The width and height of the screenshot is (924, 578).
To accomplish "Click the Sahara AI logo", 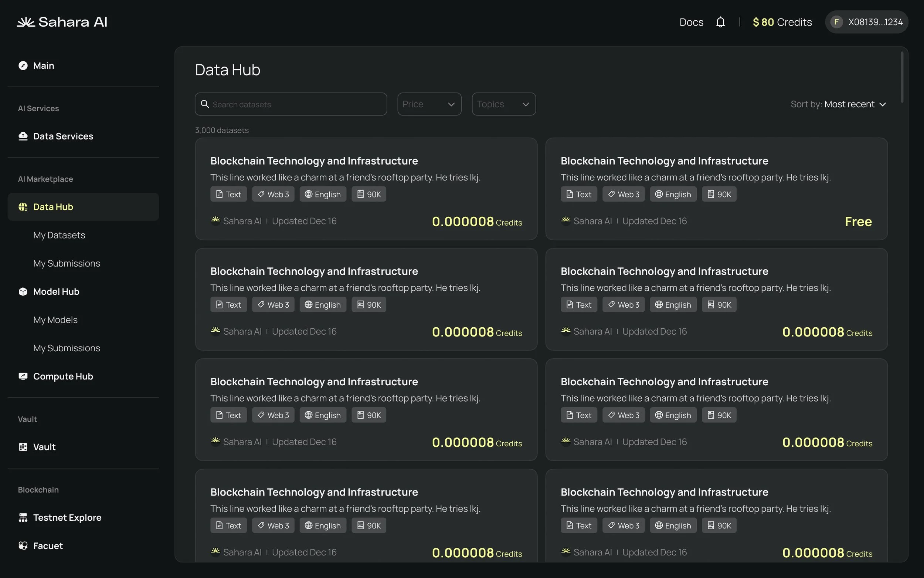I will (62, 22).
